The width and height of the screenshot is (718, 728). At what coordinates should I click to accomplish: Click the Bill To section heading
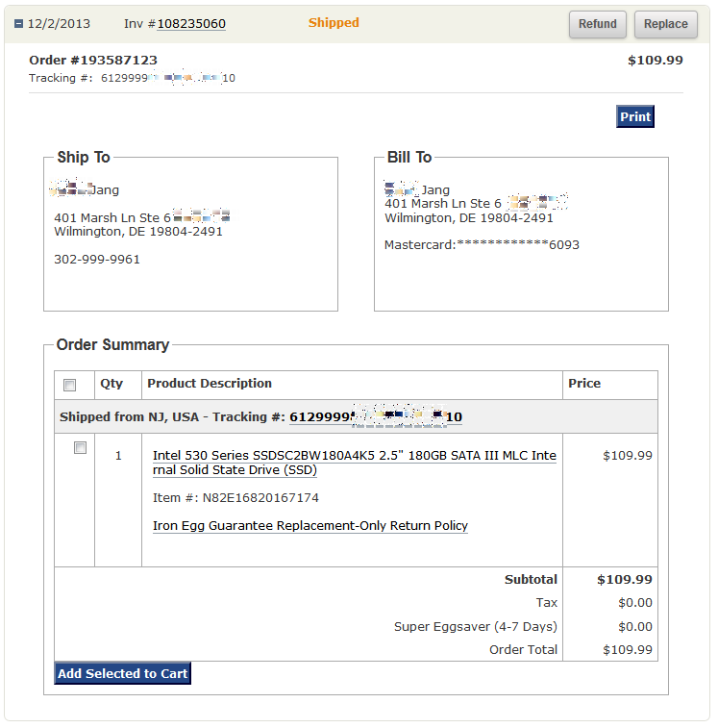tap(409, 158)
